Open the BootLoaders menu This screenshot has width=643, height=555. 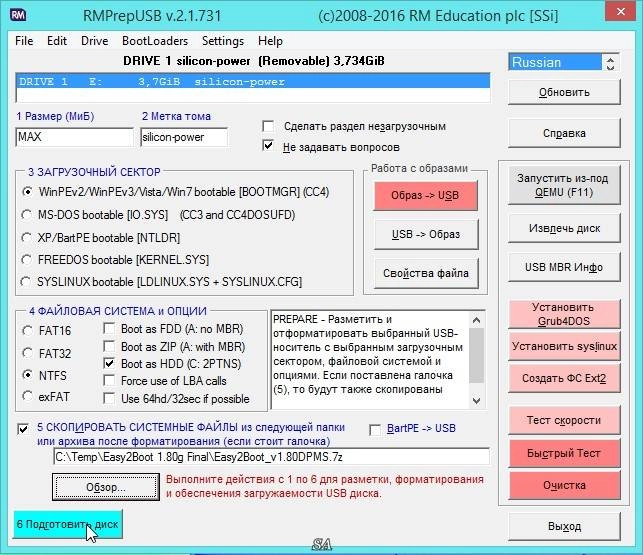pos(155,41)
